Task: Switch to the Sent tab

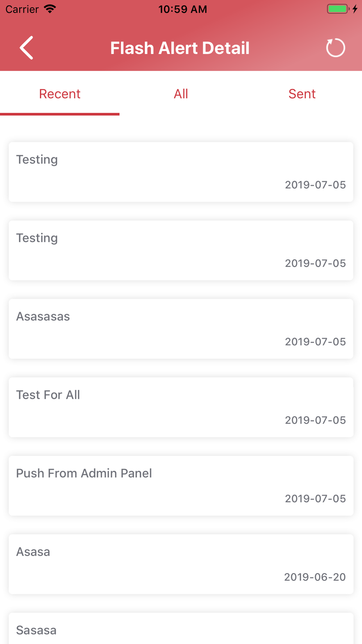Action: (302, 94)
